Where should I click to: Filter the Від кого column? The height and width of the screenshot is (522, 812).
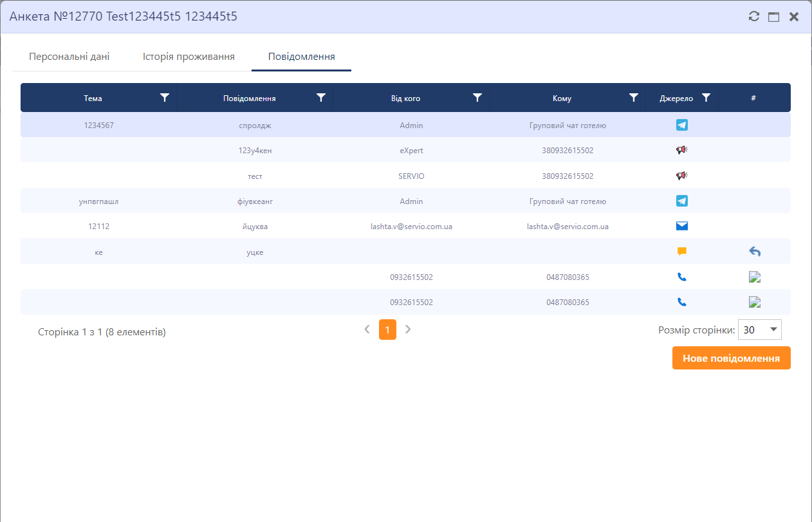coord(477,98)
